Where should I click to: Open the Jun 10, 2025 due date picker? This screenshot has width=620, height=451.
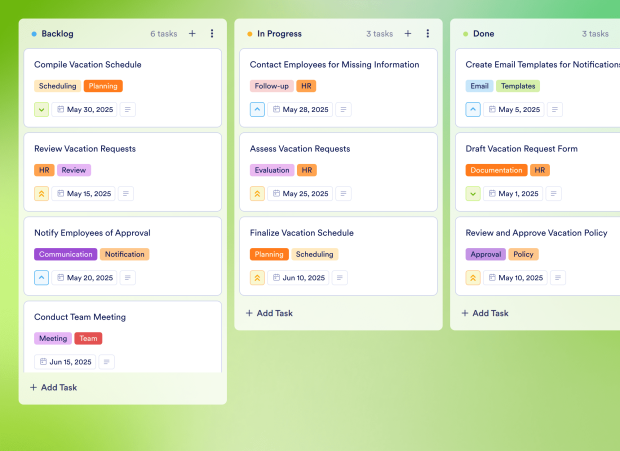[300, 278]
